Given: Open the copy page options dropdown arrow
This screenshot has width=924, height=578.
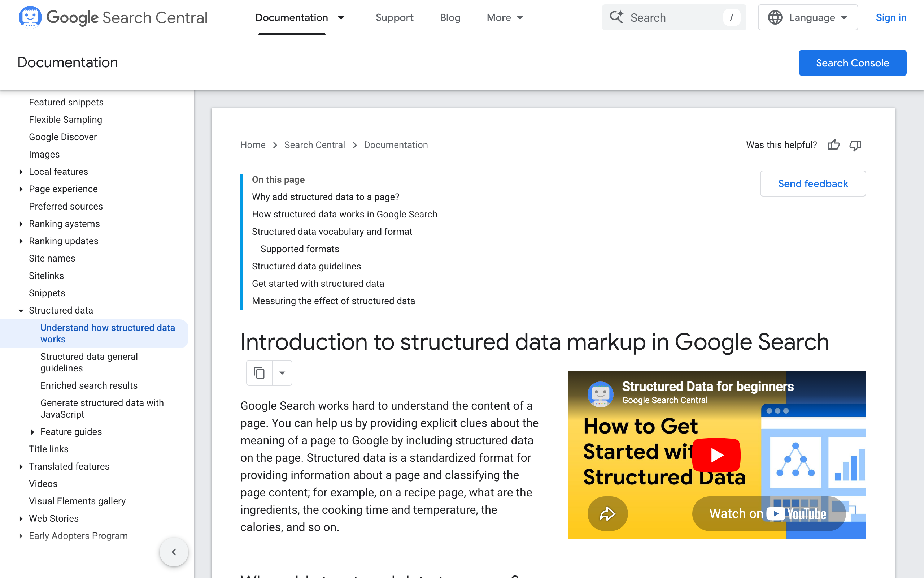Looking at the screenshot, I should 282,373.
